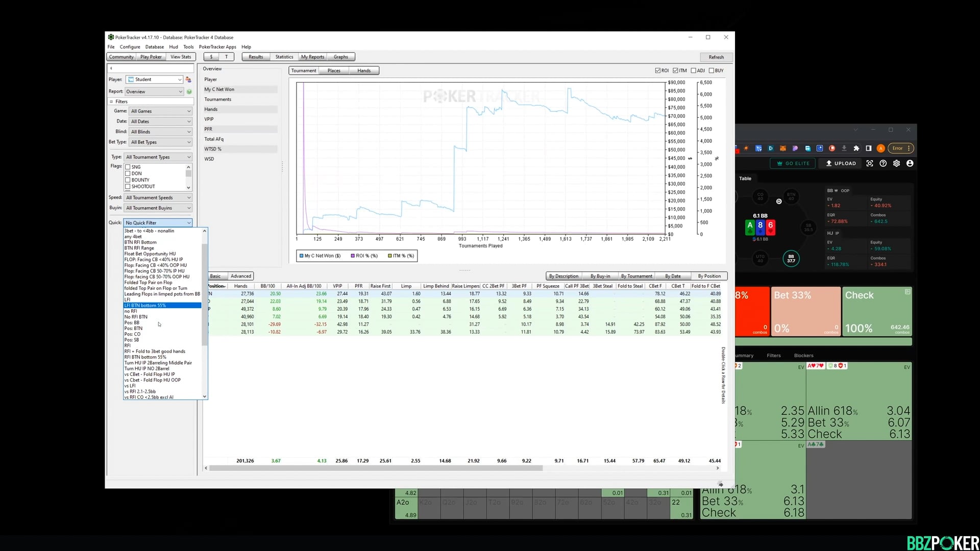980x551 pixels.
Task: Click the MetaMask fox extension icon
Action: (783, 148)
